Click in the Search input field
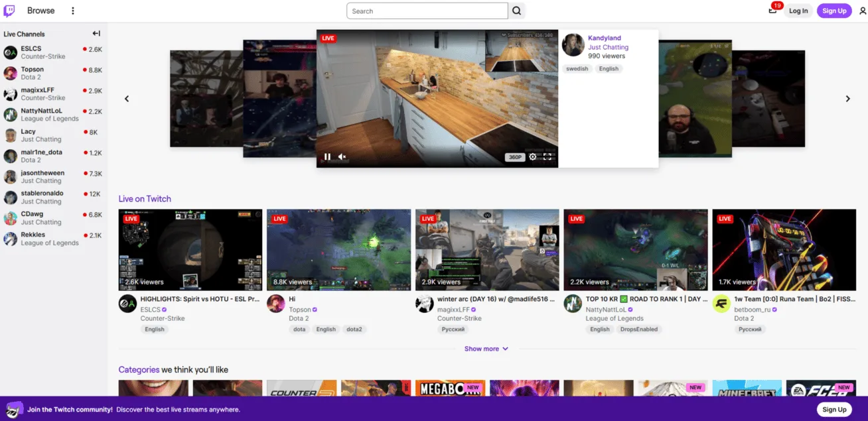 427,11
